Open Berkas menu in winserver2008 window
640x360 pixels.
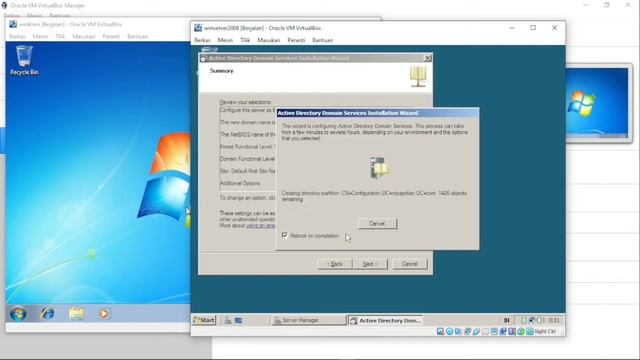click(202, 40)
